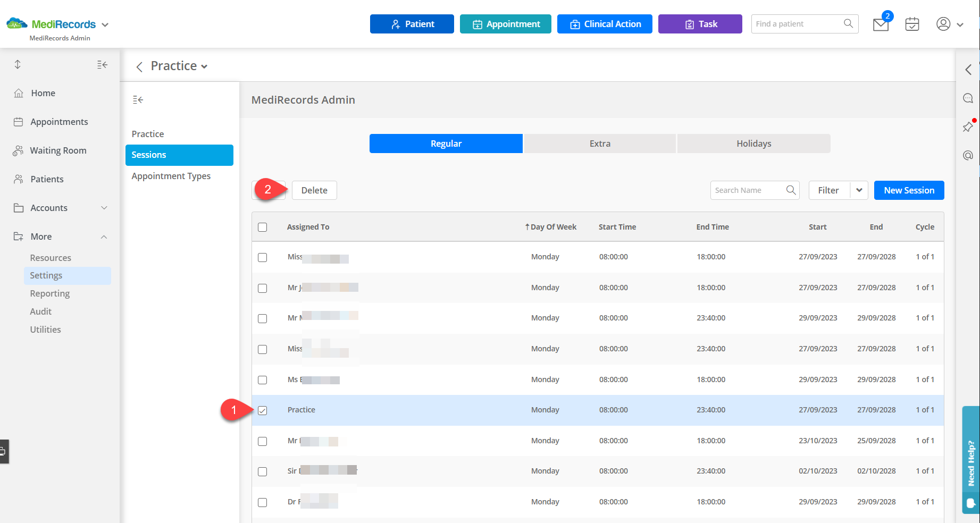This screenshot has width=980, height=523.
Task: Click the purple Task button
Action: 700,24
